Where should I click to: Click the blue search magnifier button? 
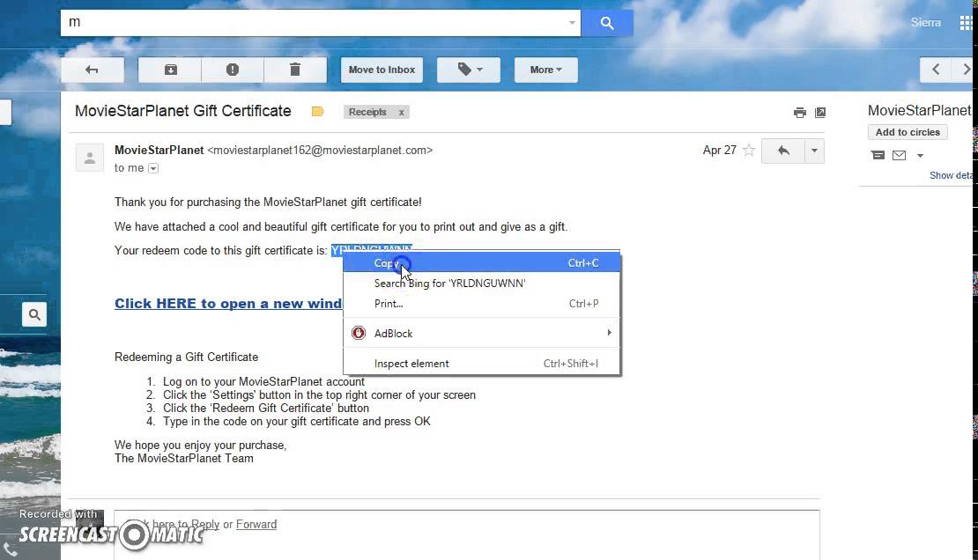point(607,23)
